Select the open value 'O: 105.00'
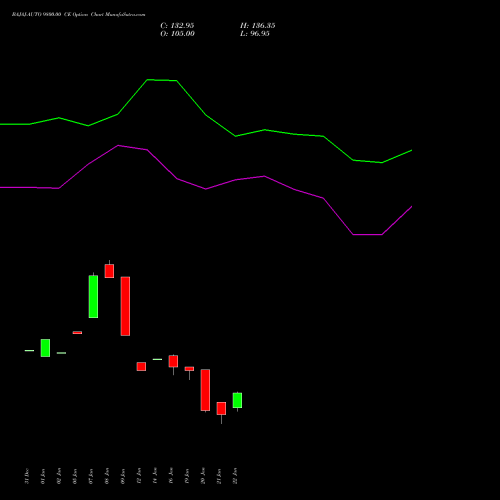500x500 pixels. (177, 34)
